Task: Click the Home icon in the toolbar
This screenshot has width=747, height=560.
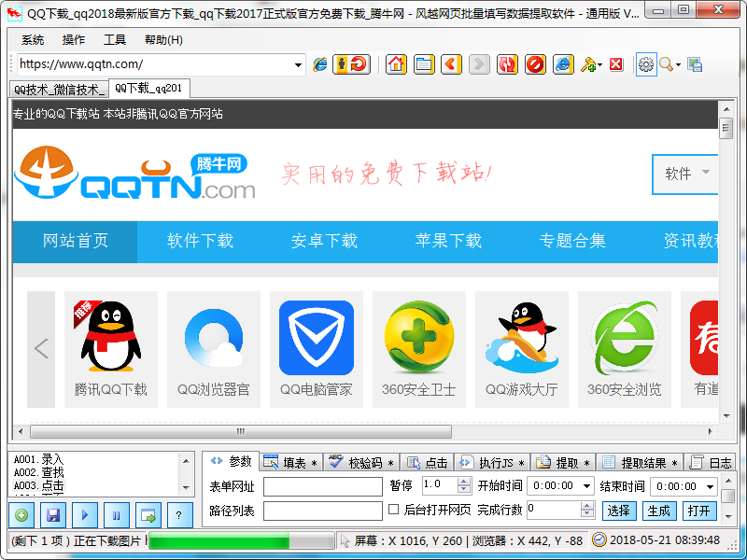Action: 396,64
